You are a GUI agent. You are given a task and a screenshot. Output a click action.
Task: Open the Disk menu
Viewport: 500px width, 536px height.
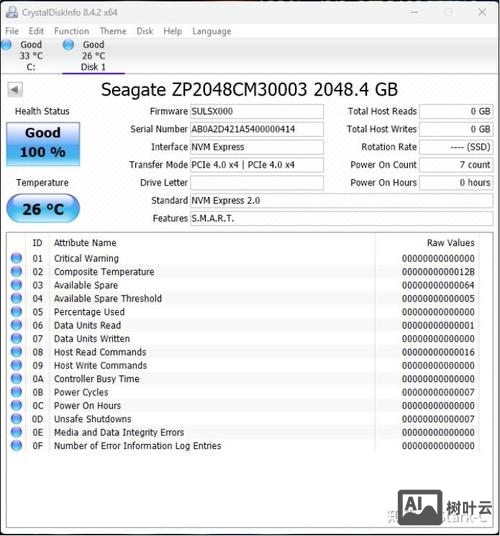click(x=145, y=31)
